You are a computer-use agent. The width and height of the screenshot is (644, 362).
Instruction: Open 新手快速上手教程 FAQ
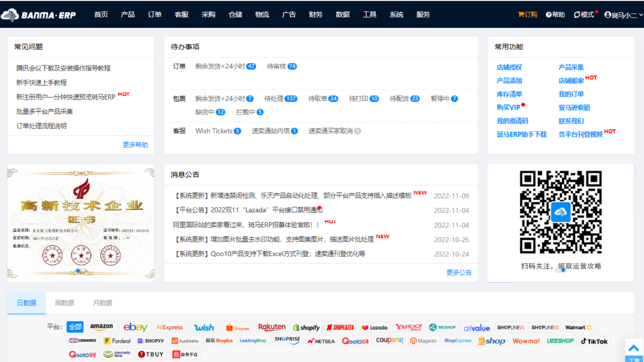(41, 82)
